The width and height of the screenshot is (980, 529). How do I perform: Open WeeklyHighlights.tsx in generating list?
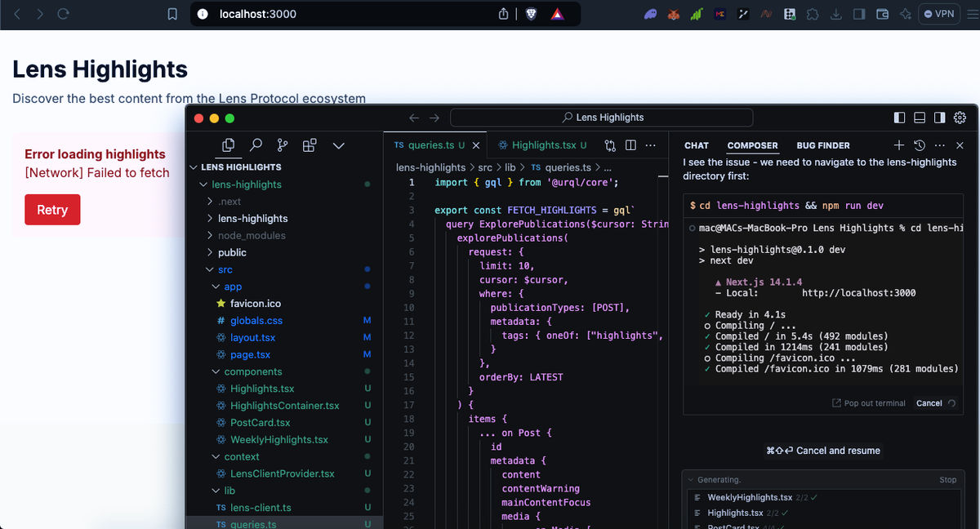750,497
